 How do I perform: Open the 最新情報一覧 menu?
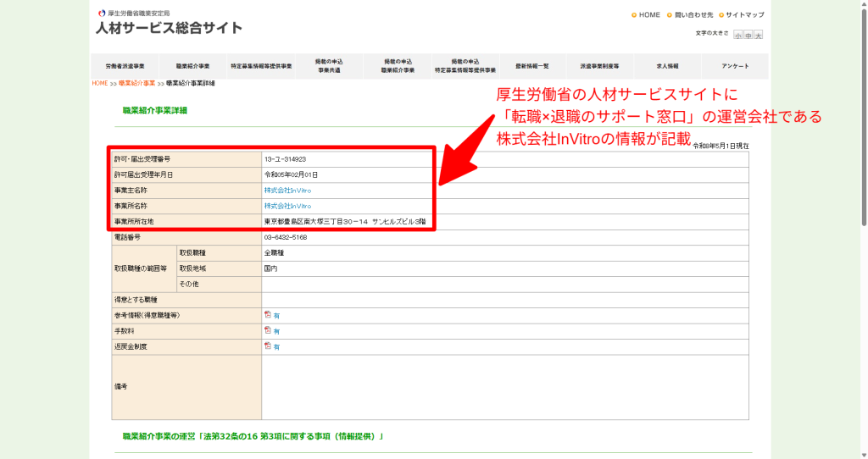point(532,66)
